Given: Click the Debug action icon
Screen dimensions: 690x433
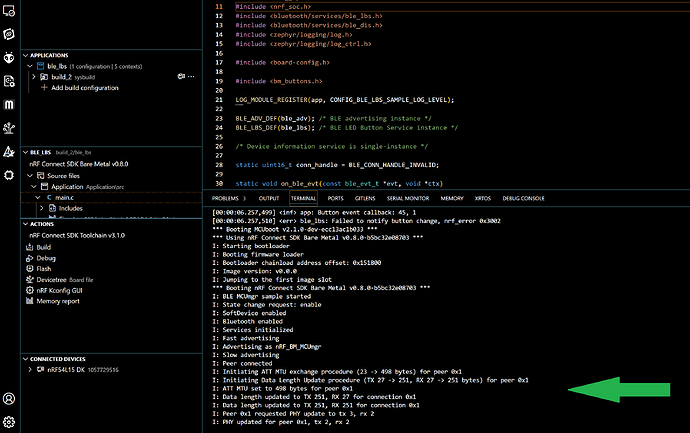Looking at the screenshot, I should point(29,258).
